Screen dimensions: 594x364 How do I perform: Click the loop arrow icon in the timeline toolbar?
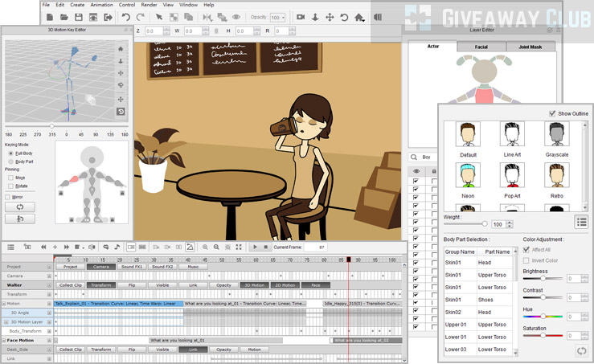pos(105,247)
